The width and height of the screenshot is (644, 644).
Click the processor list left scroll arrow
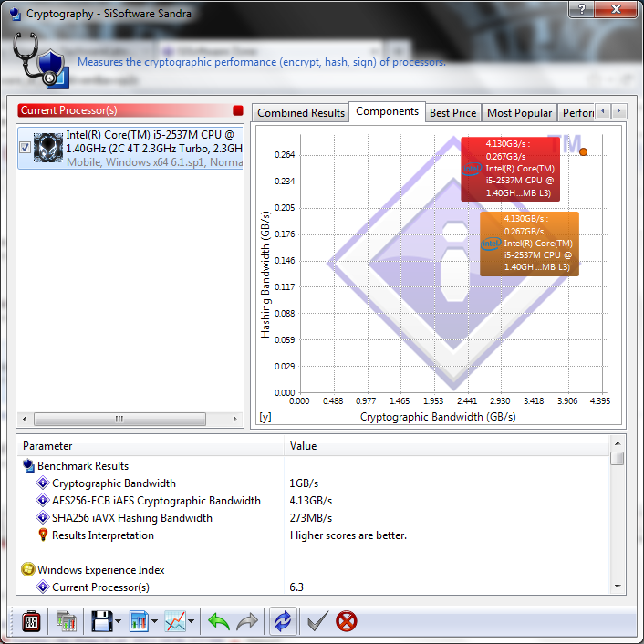click(25, 419)
